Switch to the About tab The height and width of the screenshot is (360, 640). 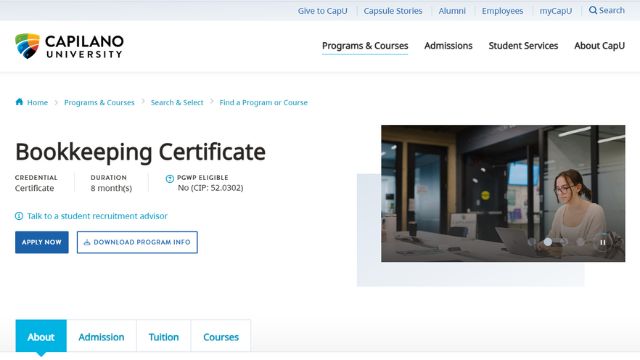41,336
